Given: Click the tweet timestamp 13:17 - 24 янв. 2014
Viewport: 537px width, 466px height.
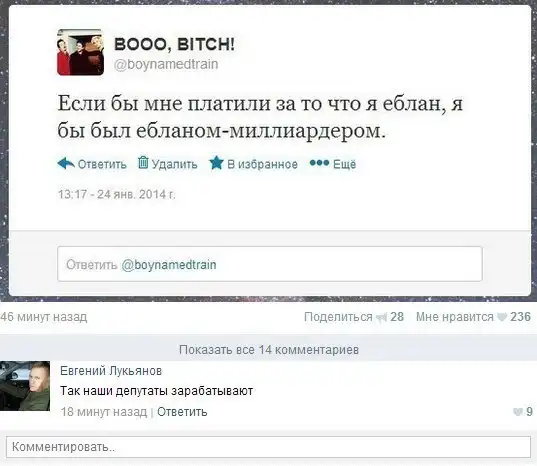Looking at the screenshot, I should coord(116,194).
